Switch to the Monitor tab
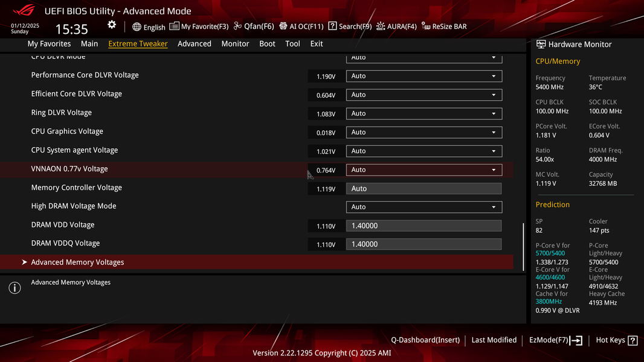Viewport: 644px width, 362px height. [x=235, y=43]
